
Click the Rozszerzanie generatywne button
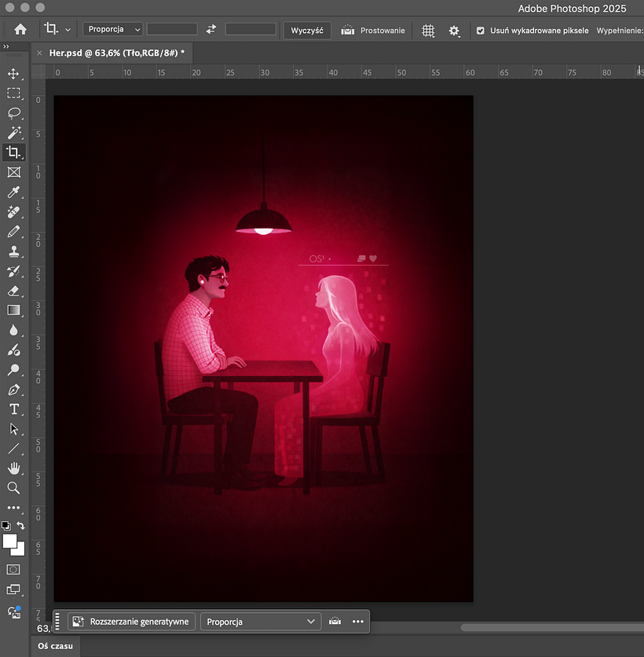(x=131, y=622)
